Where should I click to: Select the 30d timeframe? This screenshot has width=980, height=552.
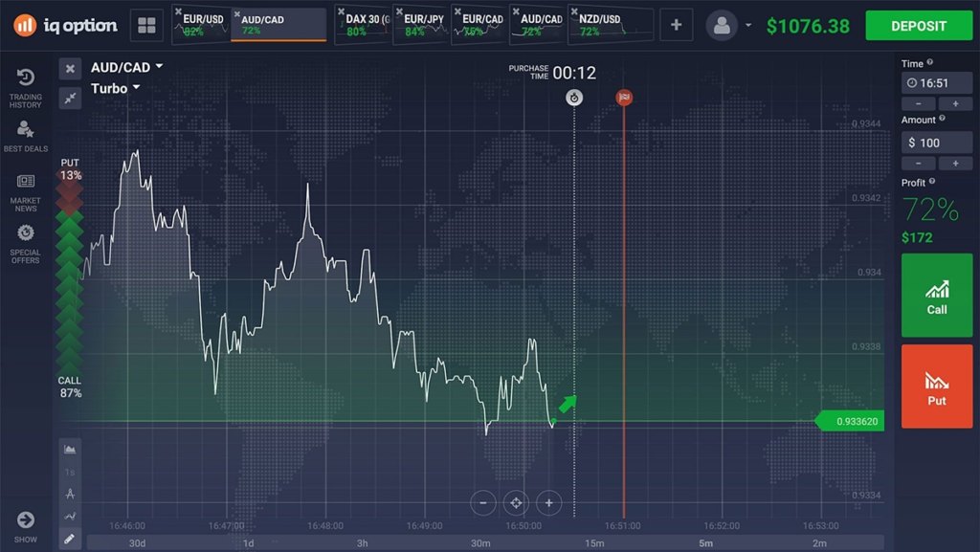point(137,543)
